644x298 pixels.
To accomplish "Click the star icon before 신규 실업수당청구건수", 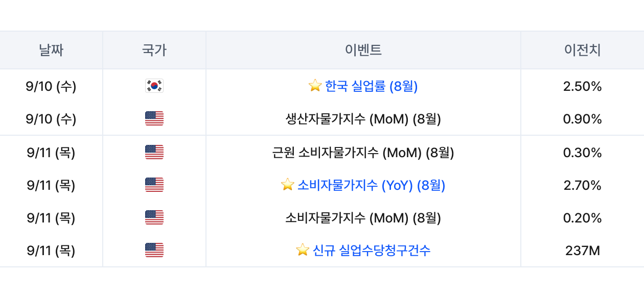I will (303, 250).
